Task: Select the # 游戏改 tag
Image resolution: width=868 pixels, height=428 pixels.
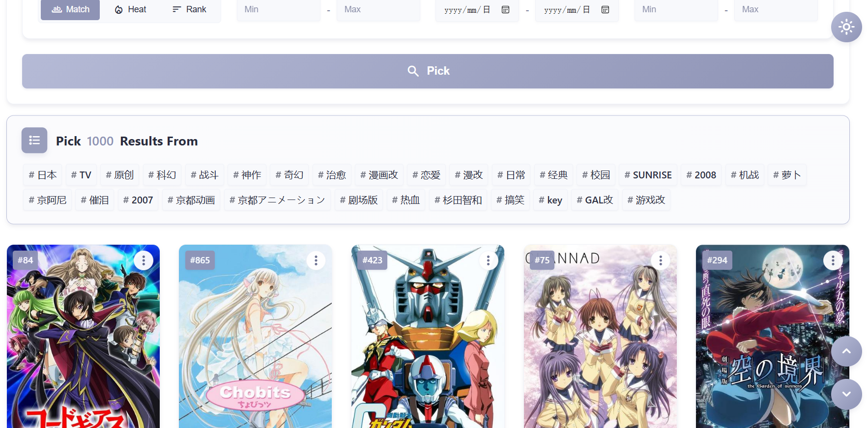Action: [646, 200]
